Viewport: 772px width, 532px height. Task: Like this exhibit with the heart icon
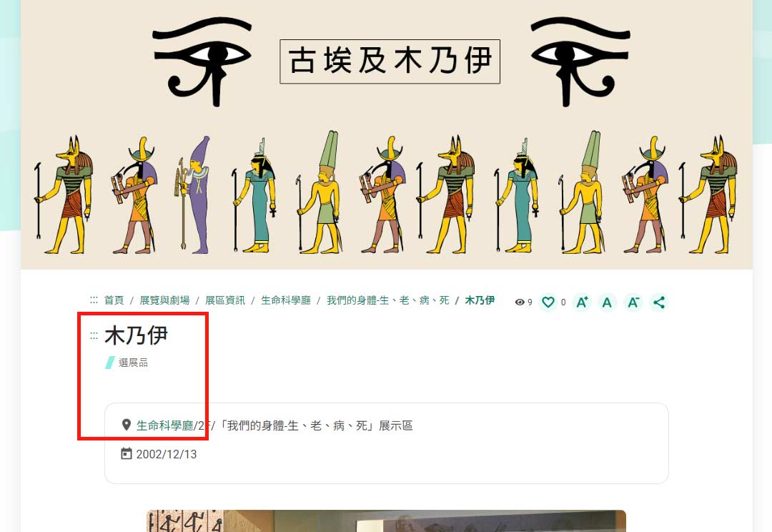(548, 302)
